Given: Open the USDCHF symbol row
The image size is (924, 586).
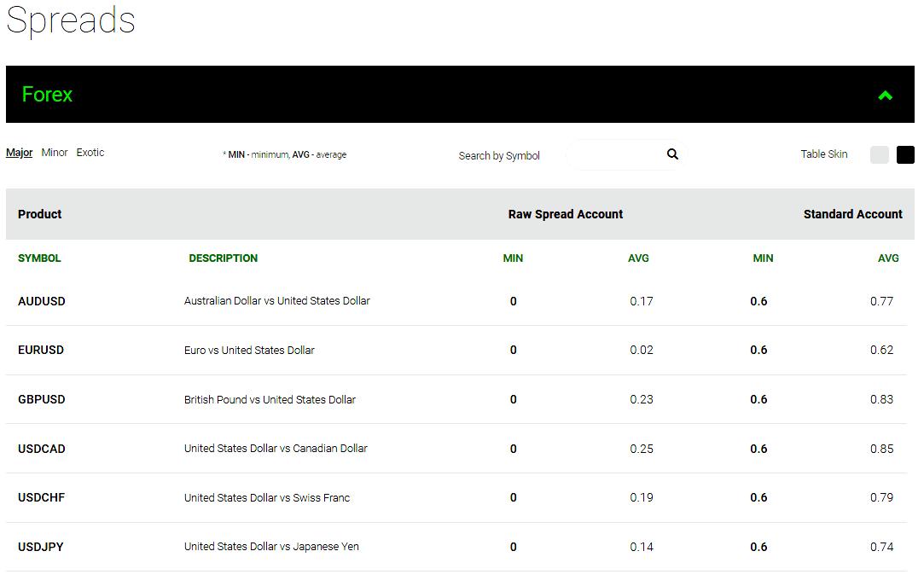Looking at the screenshot, I should click(41, 498).
